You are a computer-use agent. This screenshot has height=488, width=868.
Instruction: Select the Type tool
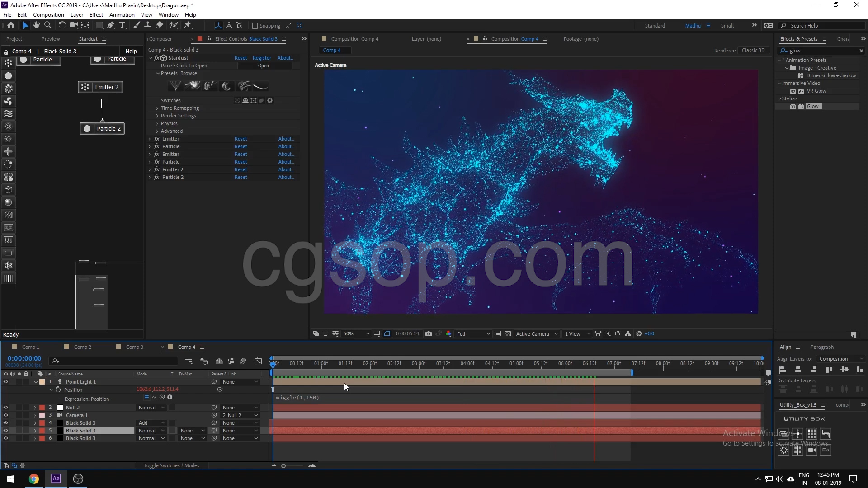[122, 25]
